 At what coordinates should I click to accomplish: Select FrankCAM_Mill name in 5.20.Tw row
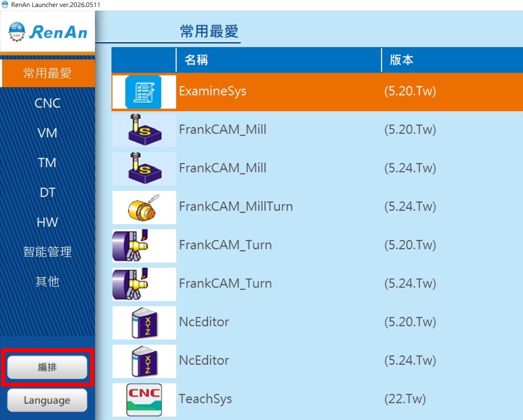(223, 130)
